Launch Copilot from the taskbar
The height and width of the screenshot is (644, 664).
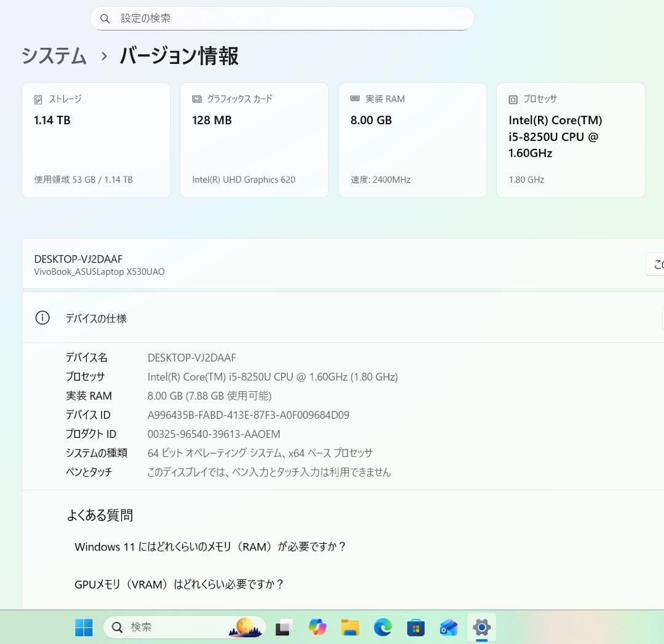pos(317,627)
